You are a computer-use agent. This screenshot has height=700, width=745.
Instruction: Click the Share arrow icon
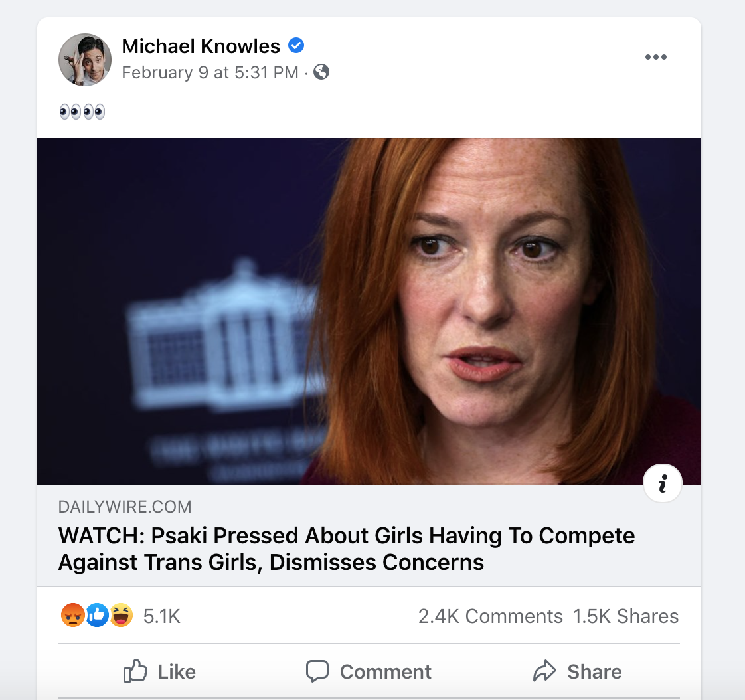[546, 671]
